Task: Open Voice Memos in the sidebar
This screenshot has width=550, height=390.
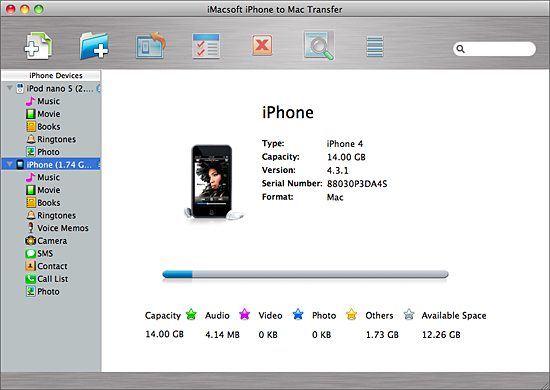Action: tap(58, 228)
